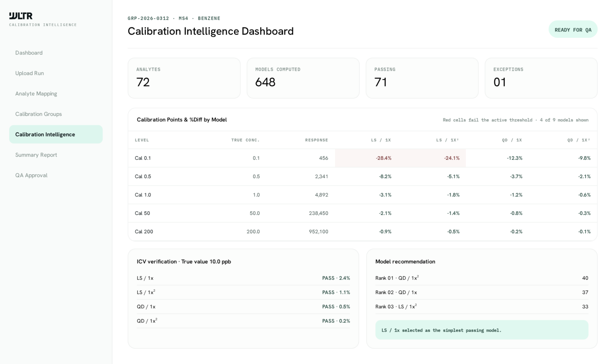The height and width of the screenshot is (364, 613).
Task: Select the Cal 1.0 row label
Action: 143,195
